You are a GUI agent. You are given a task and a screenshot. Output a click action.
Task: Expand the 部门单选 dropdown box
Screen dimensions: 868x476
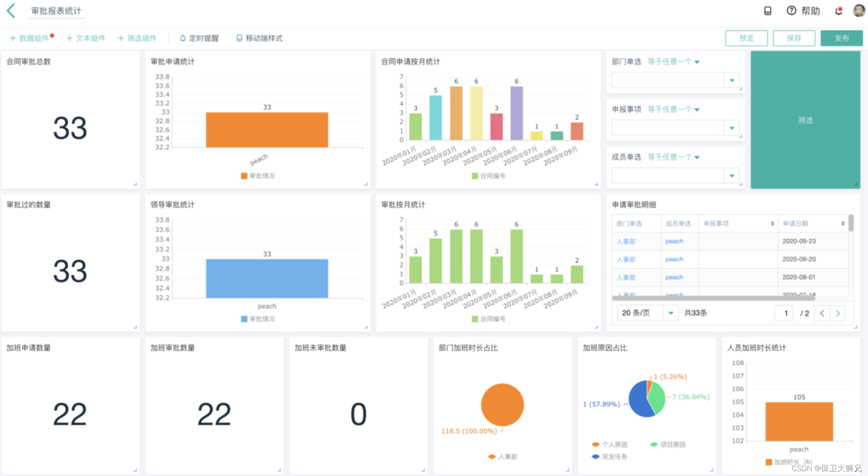[x=732, y=80]
